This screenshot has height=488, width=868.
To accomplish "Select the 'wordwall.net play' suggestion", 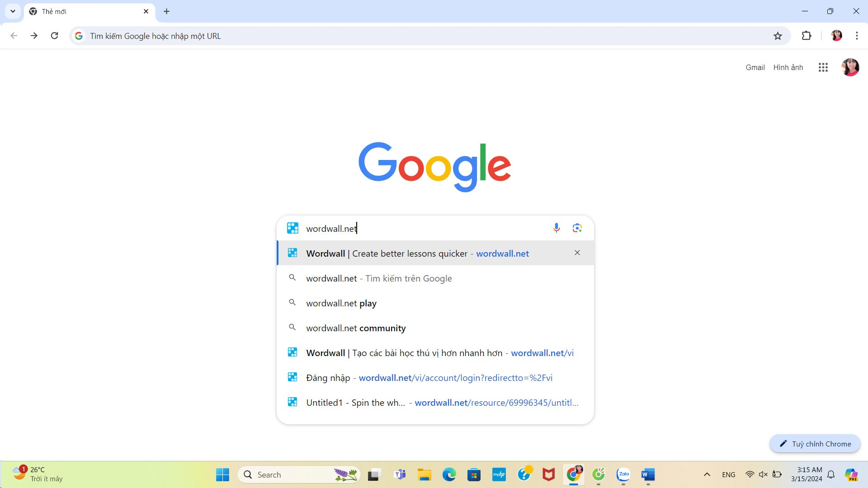I will (x=435, y=303).
